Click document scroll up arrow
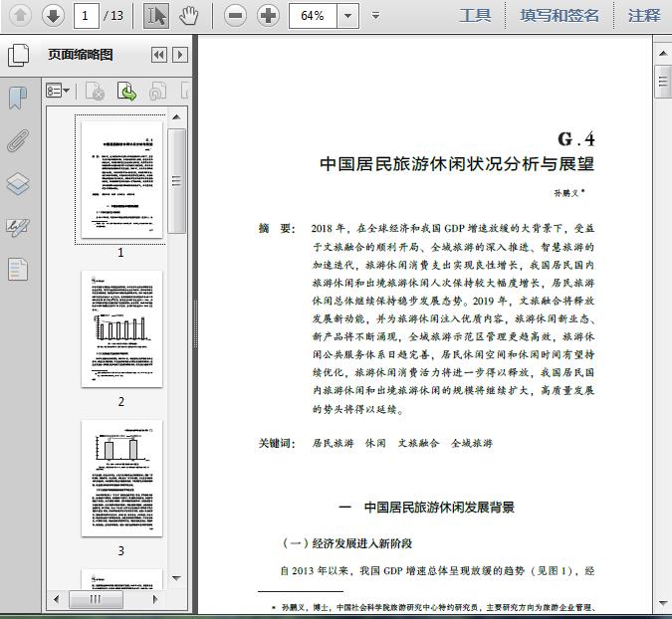 663,54
